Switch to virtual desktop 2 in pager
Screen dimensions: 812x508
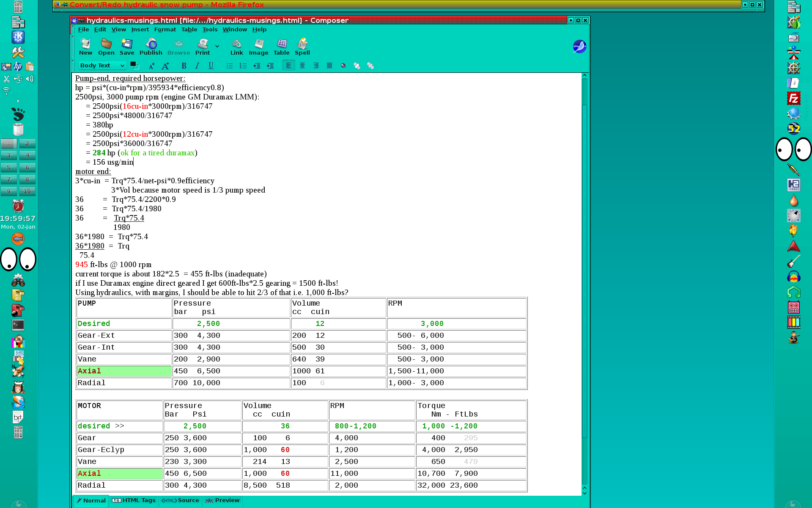point(27,144)
